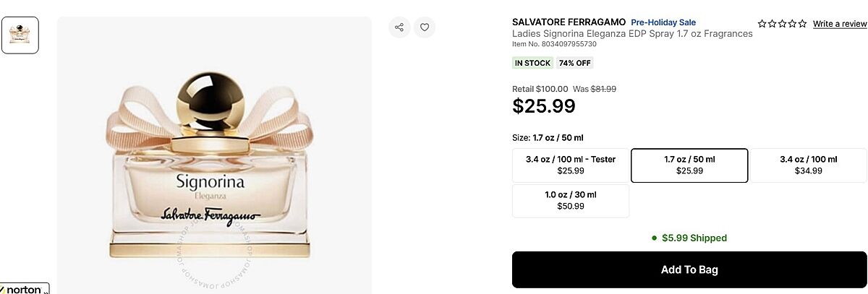Open the Write a review link
868x294 pixels.
point(840,24)
